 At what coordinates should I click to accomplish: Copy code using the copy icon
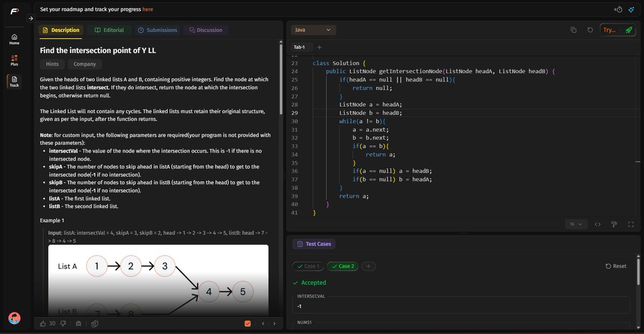coord(574,30)
